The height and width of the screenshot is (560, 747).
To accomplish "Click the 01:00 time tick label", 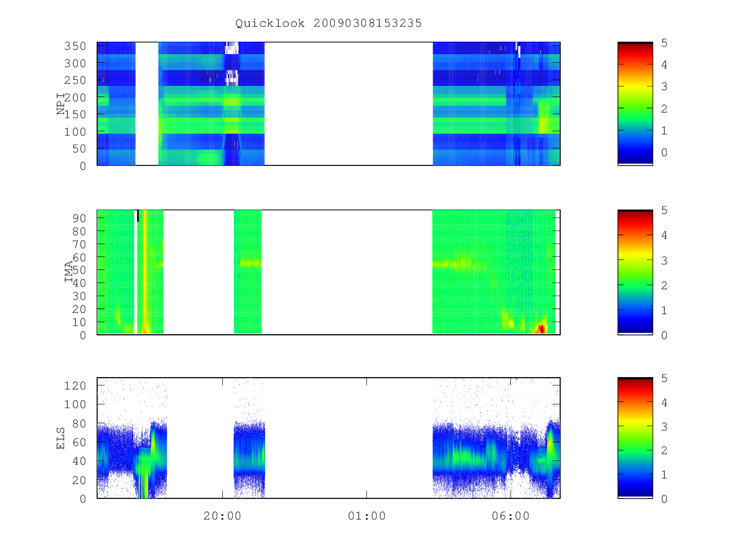I will [366, 516].
